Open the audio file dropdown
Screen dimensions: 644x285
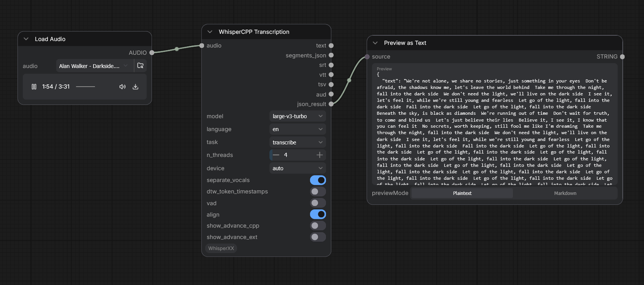tap(95, 66)
